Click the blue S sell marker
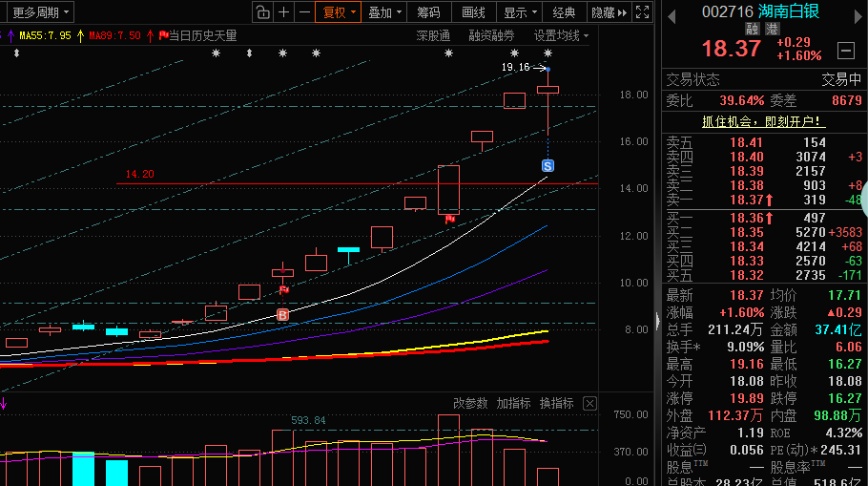This screenshot has height=486, width=868. [548, 166]
